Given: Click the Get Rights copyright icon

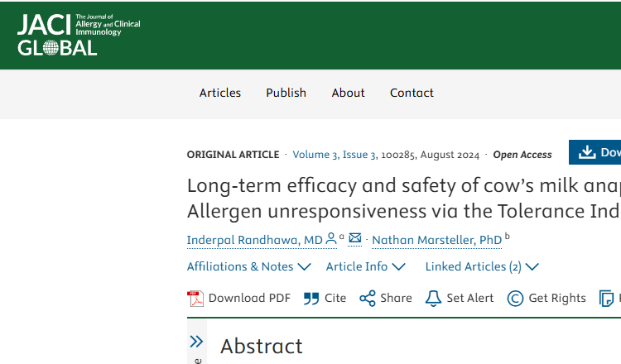Looking at the screenshot, I should click(x=515, y=299).
